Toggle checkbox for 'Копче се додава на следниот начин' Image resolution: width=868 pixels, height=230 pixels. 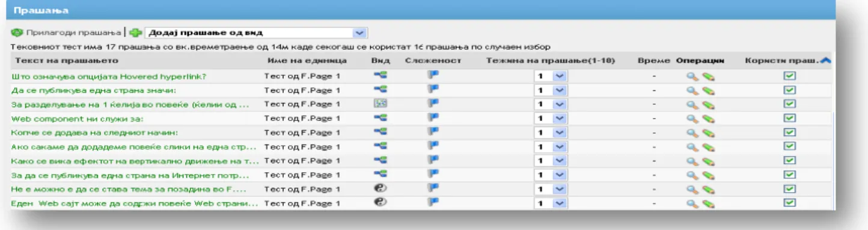click(x=789, y=132)
